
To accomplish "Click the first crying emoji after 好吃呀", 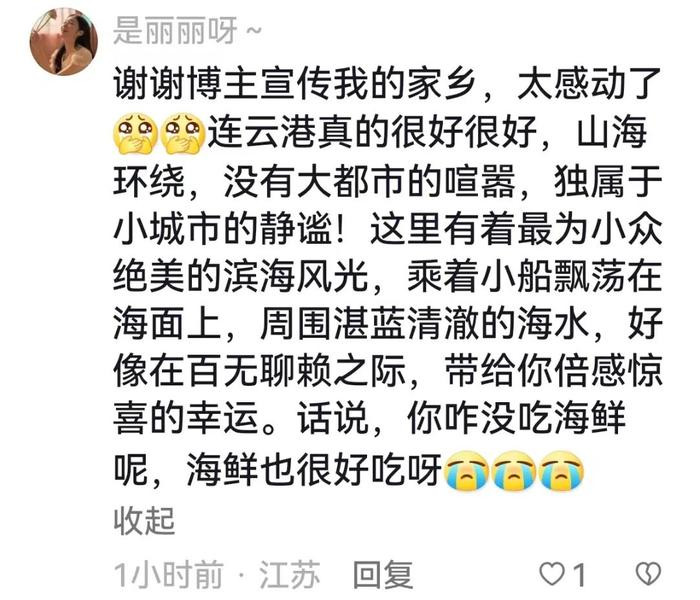I will [x=467, y=471].
